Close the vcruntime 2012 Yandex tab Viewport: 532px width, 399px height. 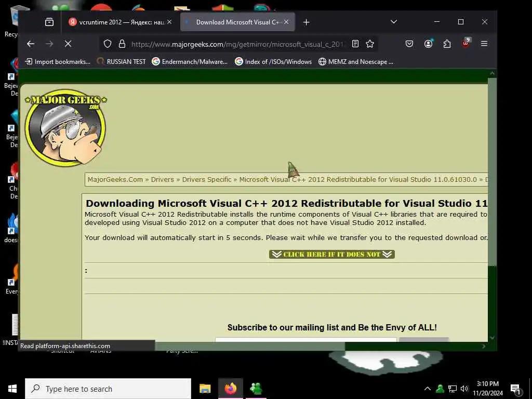(169, 22)
